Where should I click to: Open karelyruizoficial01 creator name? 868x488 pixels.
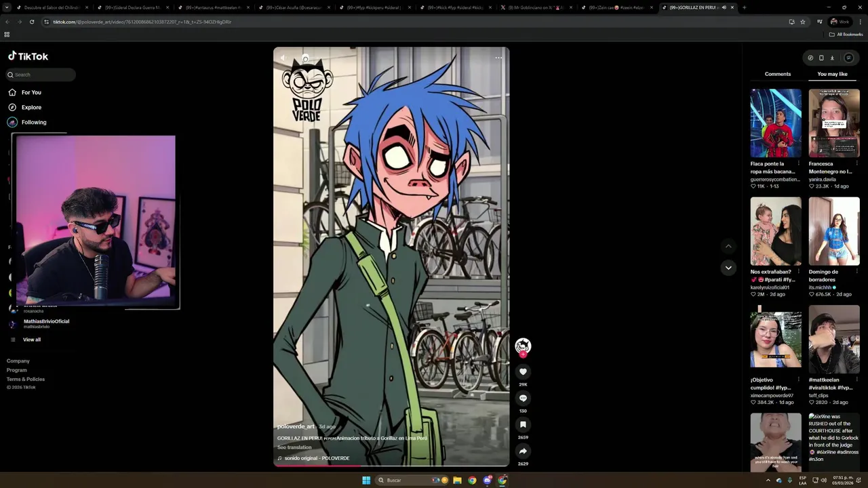pyautogui.click(x=770, y=287)
